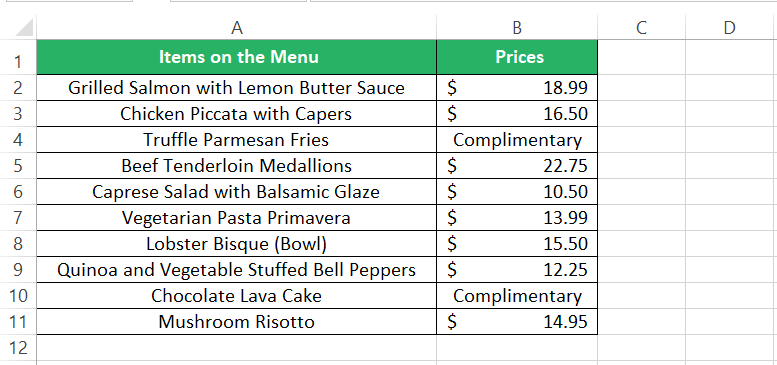Select row 12 header
Image resolution: width=777 pixels, height=365 pixels.
18,348
